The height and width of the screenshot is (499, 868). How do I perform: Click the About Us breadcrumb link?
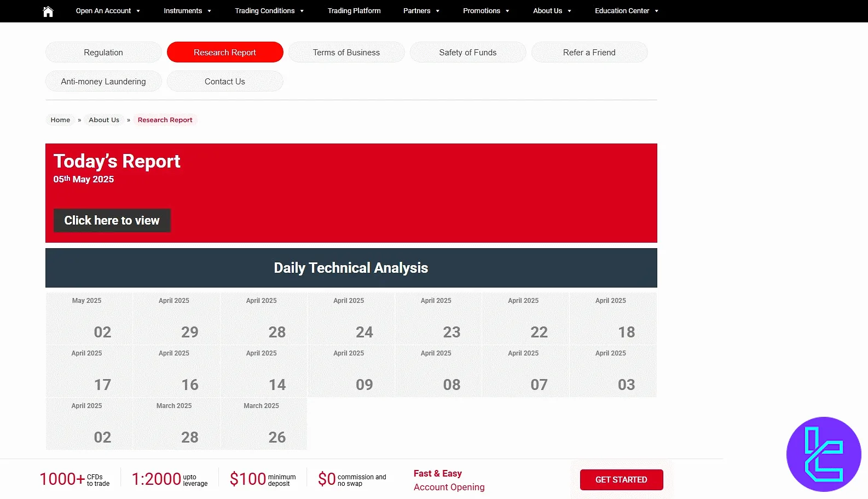pos(104,120)
